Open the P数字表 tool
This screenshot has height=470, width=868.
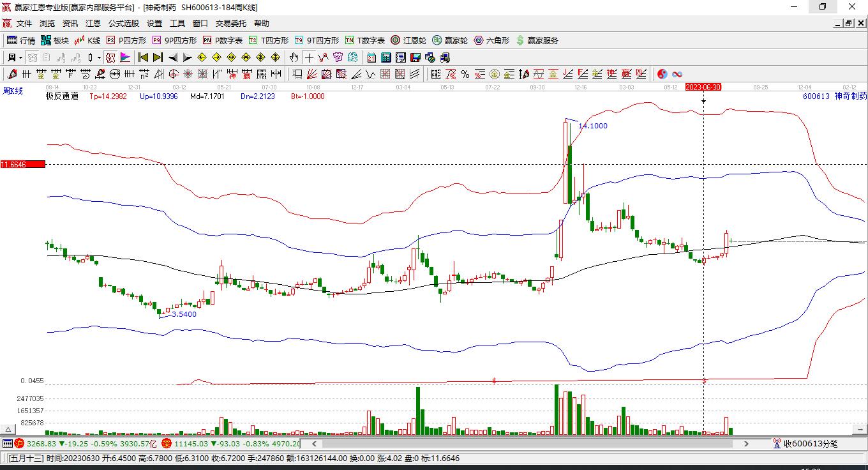pyautogui.click(x=222, y=40)
